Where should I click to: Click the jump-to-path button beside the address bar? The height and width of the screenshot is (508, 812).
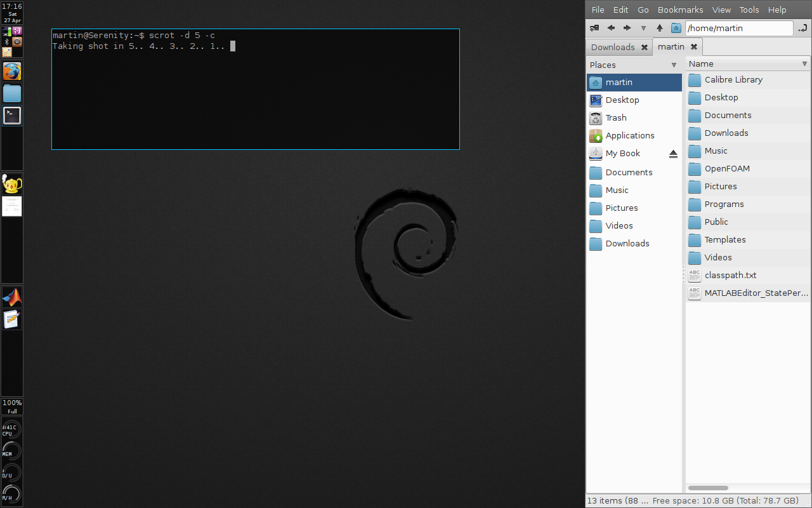pos(803,28)
